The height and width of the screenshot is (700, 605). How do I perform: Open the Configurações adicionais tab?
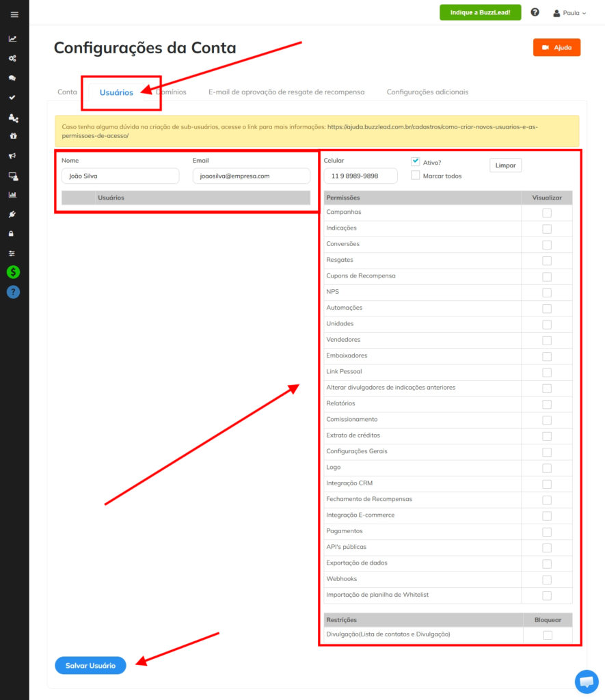coord(427,92)
